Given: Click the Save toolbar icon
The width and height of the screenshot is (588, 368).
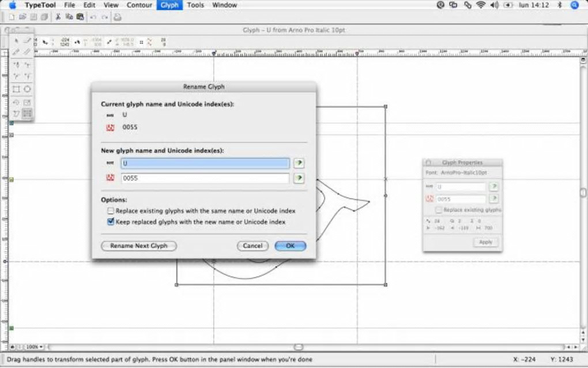Looking at the screenshot, I should pos(33,17).
